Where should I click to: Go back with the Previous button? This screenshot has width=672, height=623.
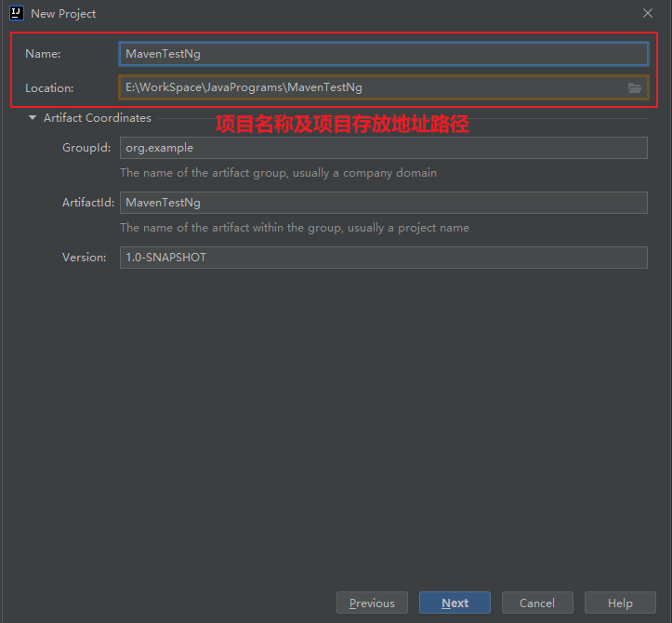372,603
